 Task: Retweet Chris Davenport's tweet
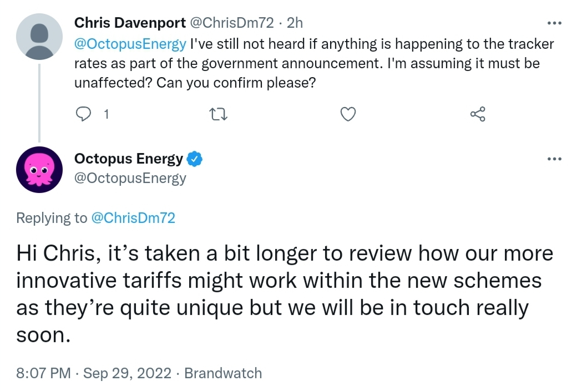tap(219, 114)
